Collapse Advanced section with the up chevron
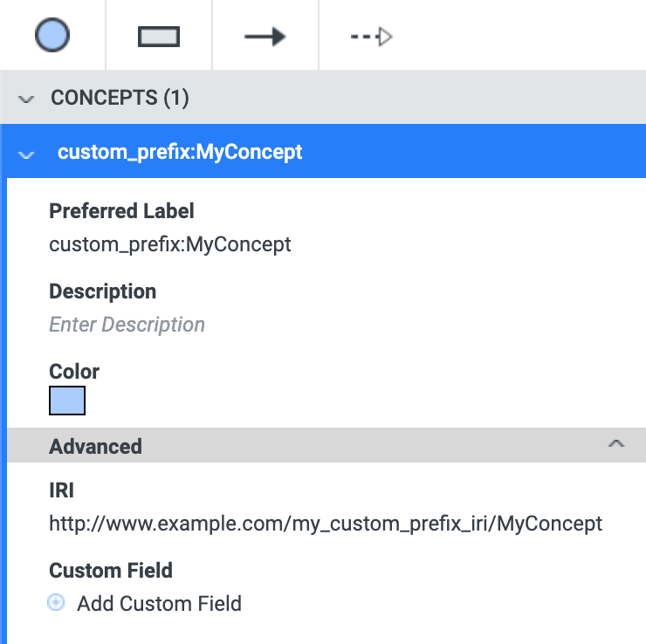646x644 pixels. pyautogui.click(x=616, y=444)
